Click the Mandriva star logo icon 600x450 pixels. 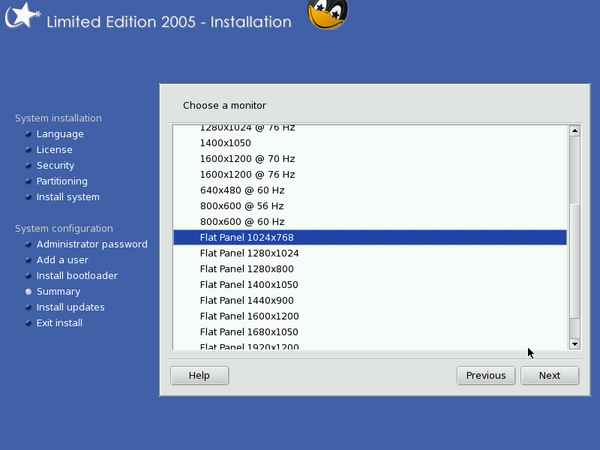(22, 15)
